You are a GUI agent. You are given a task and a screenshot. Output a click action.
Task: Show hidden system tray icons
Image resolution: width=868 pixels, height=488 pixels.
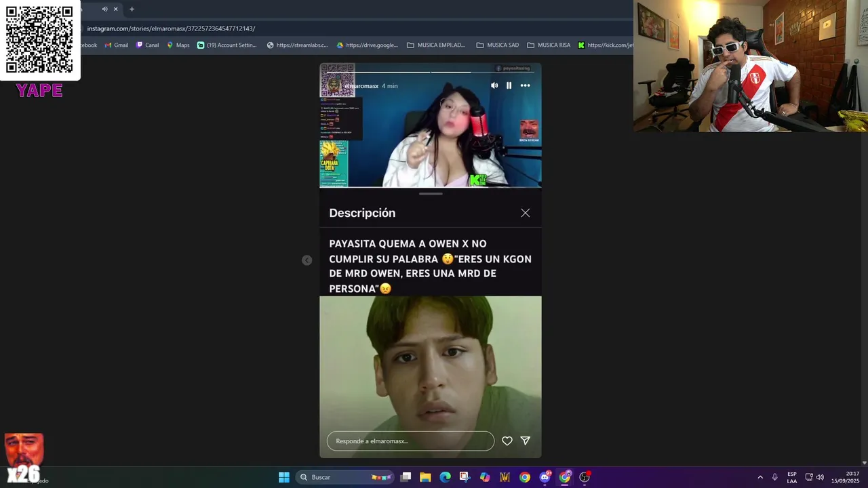(x=760, y=477)
